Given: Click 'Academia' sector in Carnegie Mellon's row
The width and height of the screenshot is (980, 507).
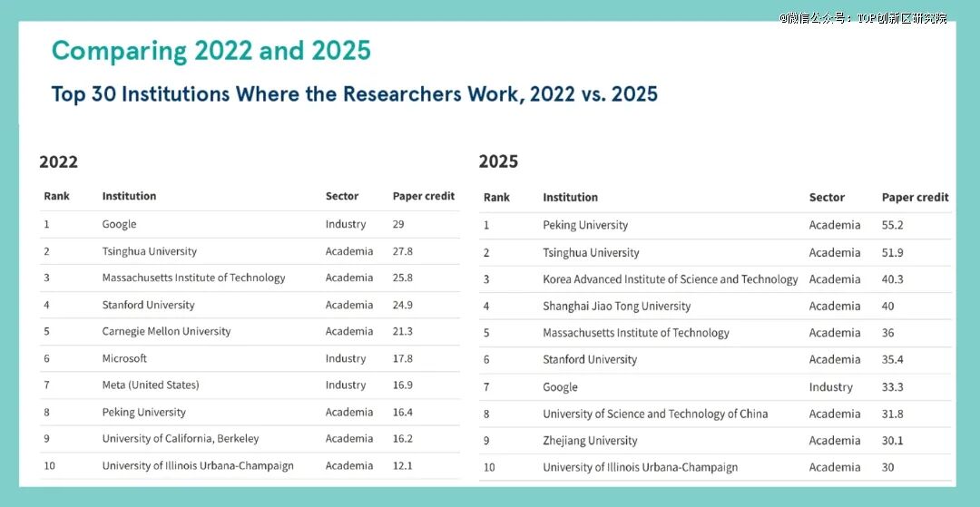Looking at the screenshot, I should [x=349, y=332].
